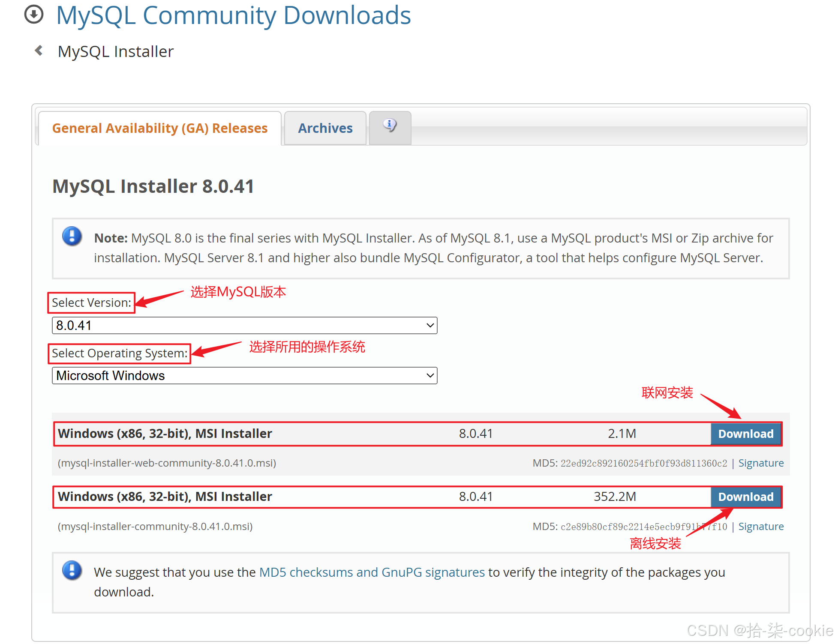Screen dimensions: 835x644
Task: Expand the version 8.0.41 dropdown arrow
Action: coord(430,326)
